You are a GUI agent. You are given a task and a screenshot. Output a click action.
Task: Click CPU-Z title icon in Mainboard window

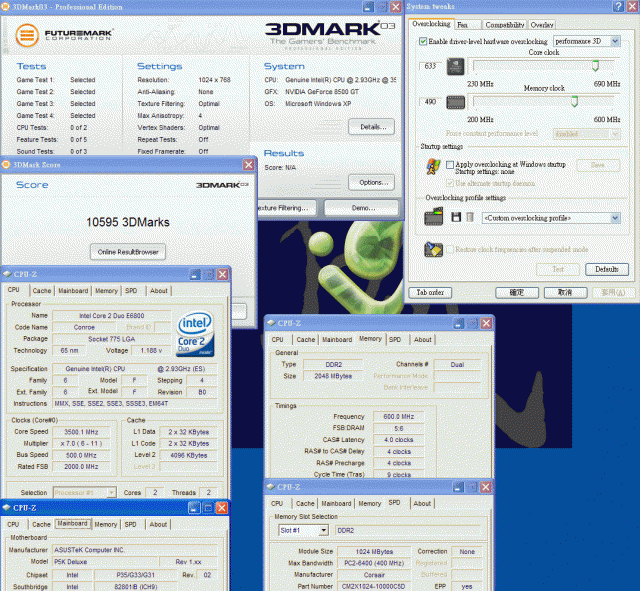7,507
